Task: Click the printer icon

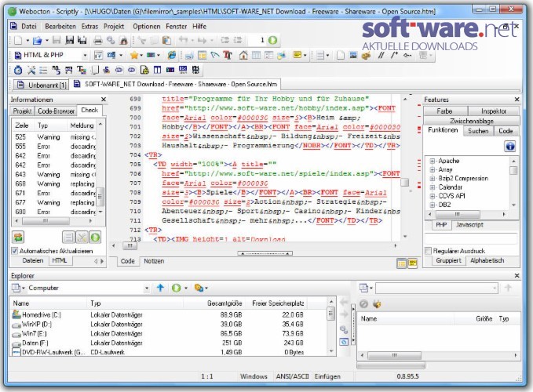Action: pos(98,41)
